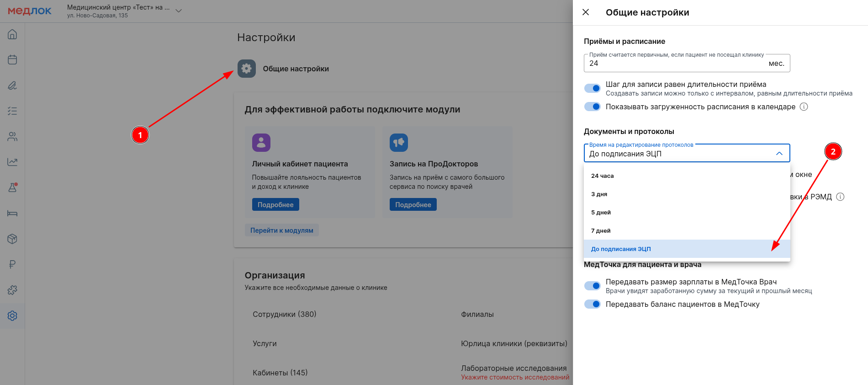Open the home icon in sidebar

click(x=12, y=34)
